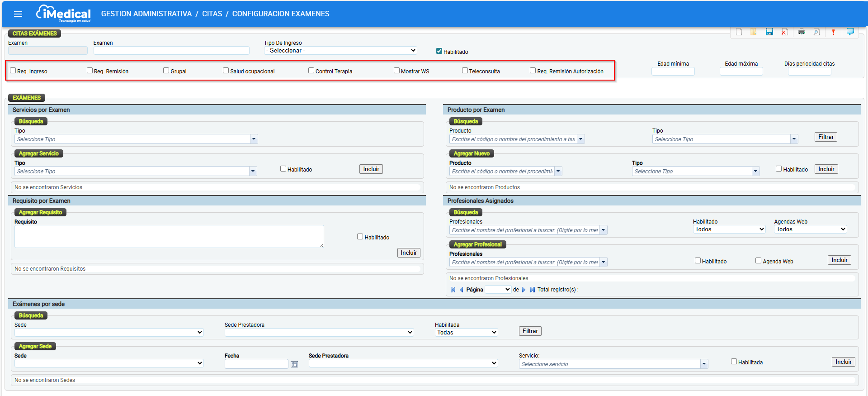Check the Salud ocupacional option

[x=226, y=71]
